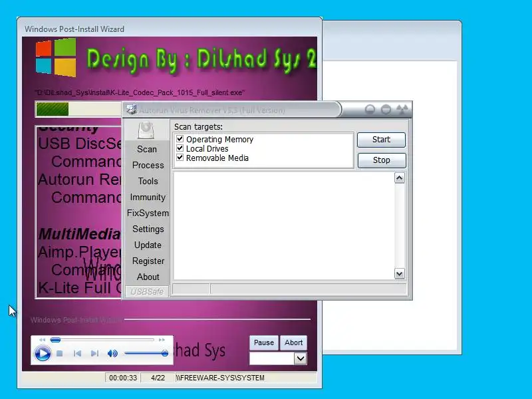Screen dimensions: 532x399
Task: Click the USBSafe button in the sidebar
Action: (147, 291)
